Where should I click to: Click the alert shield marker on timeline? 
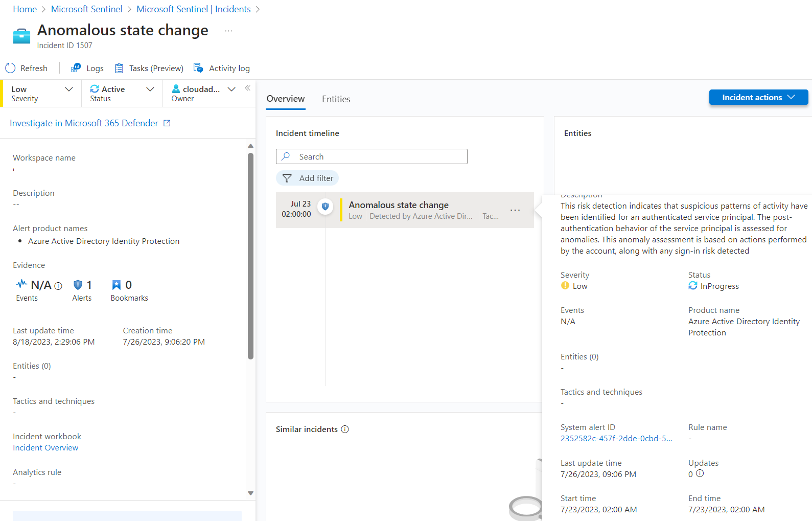click(x=325, y=207)
